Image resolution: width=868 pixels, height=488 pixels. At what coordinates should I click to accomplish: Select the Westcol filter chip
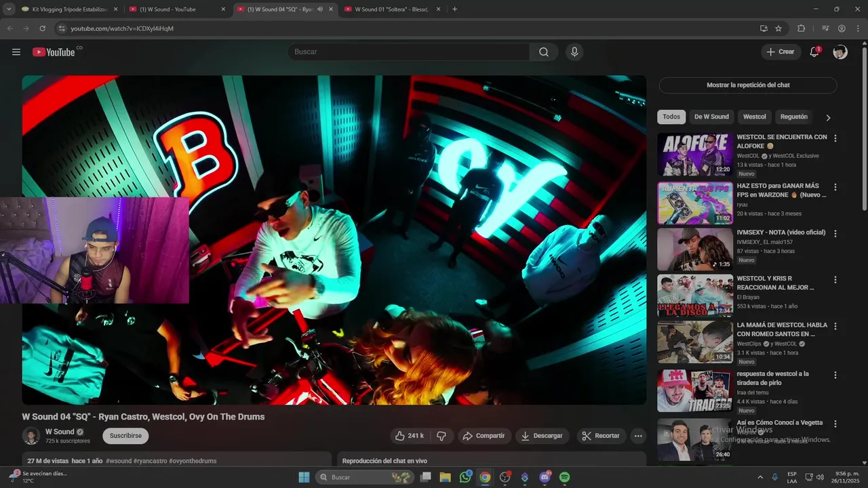pyautogui.click(x=754, y=117)
